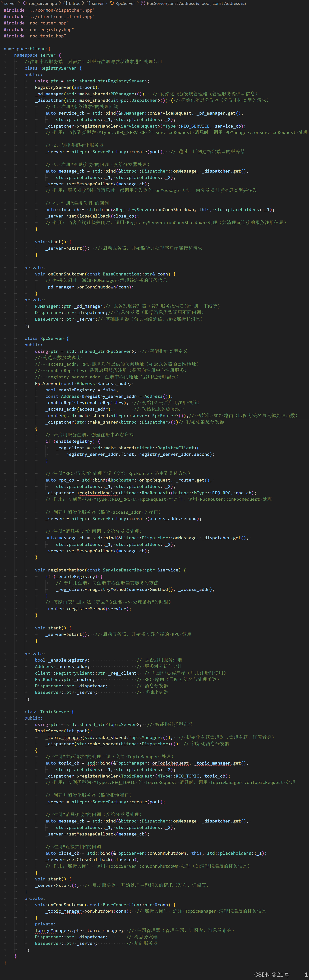Click the 'const Address &registry_server_addr = Address()):' line

109,396
